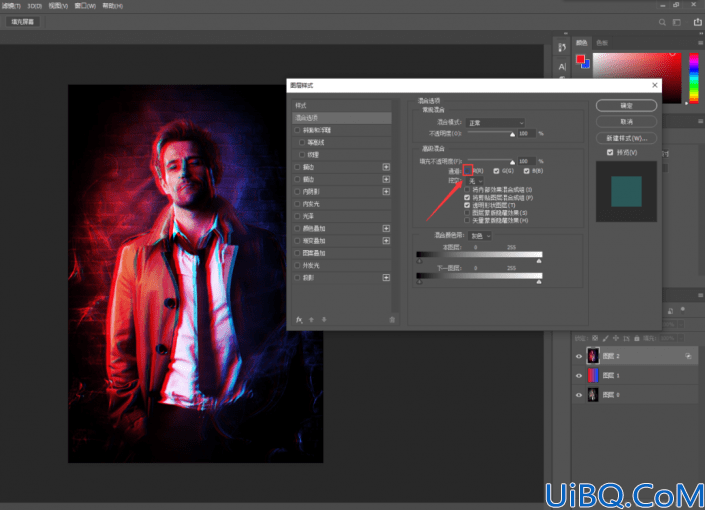
Task: Click the prevent artboard auto-nesting lock icon
Action: (626, 338)
